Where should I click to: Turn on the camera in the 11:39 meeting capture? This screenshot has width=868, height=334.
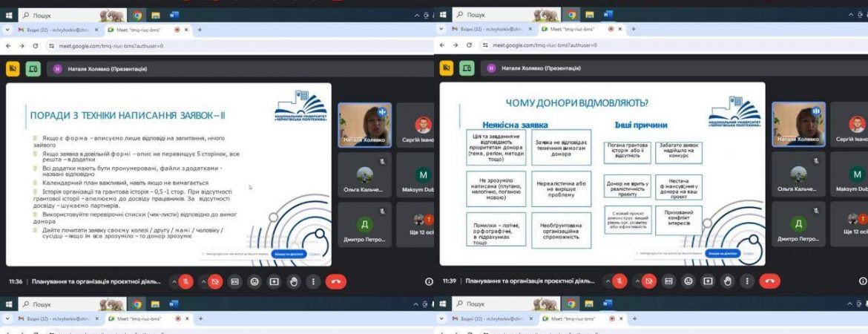(649, 281)
